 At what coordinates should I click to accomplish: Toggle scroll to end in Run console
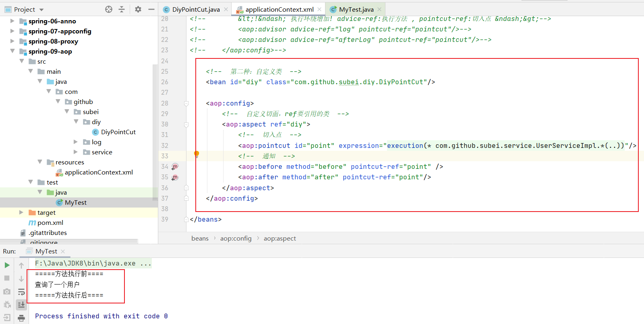(x=21, y=305)
